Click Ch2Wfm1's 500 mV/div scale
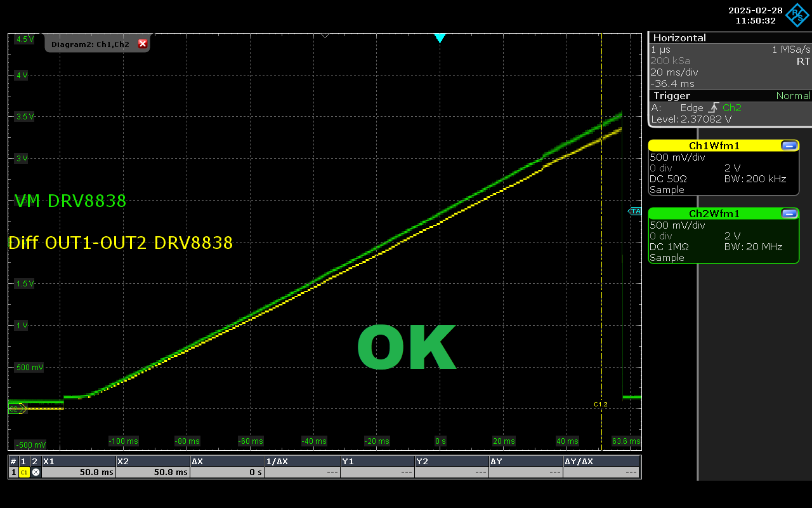This screenshot has width=812, height=508. pos(678,225)
